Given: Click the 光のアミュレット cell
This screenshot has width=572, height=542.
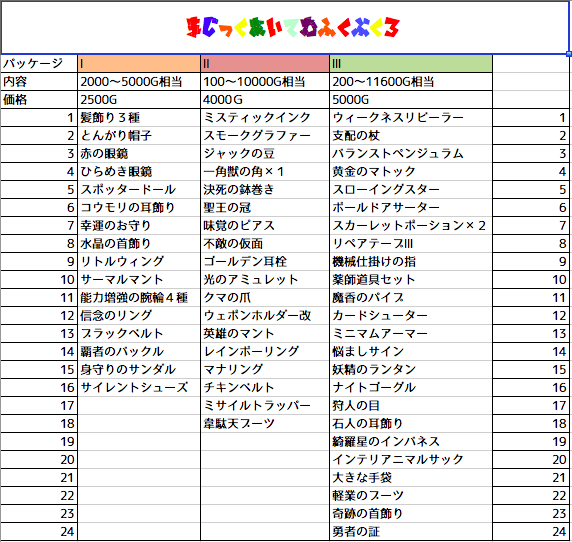Looking at the screenshot, I should tap(265, 279).
